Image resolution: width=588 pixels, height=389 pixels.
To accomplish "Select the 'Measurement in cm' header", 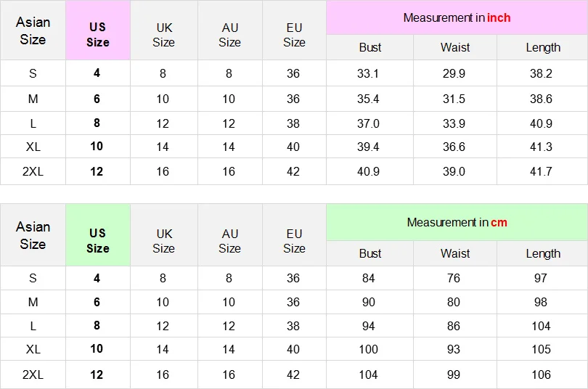I will pos(457,222).
